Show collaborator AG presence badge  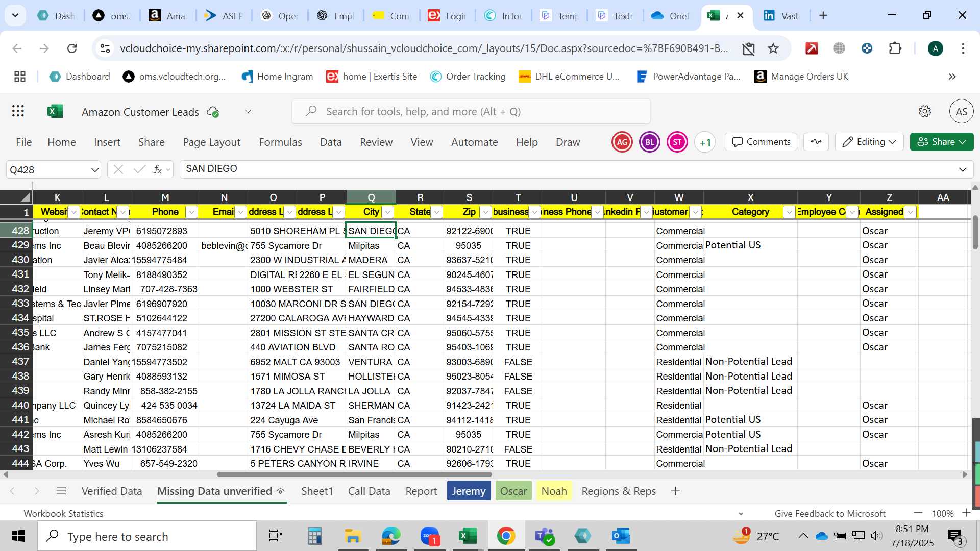(622, 142)
